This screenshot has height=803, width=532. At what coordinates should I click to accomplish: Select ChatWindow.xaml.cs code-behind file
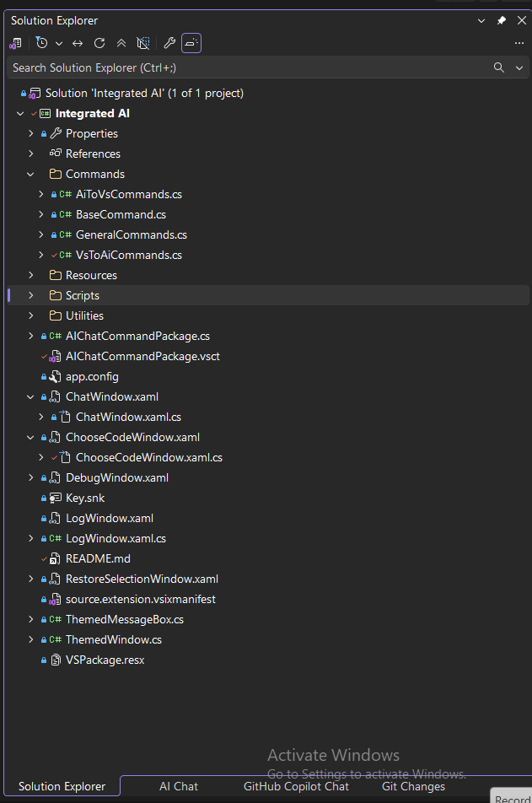point(128,417)
